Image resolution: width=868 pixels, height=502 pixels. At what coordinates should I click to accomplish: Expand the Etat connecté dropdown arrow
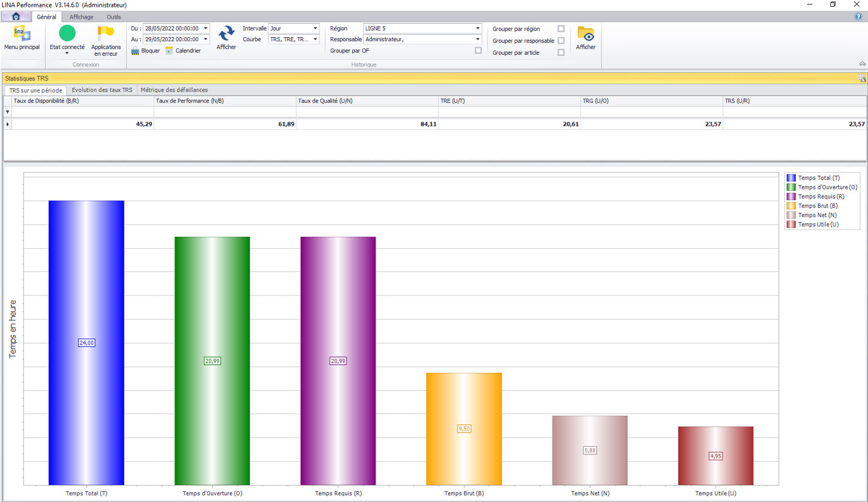(67, 54)
